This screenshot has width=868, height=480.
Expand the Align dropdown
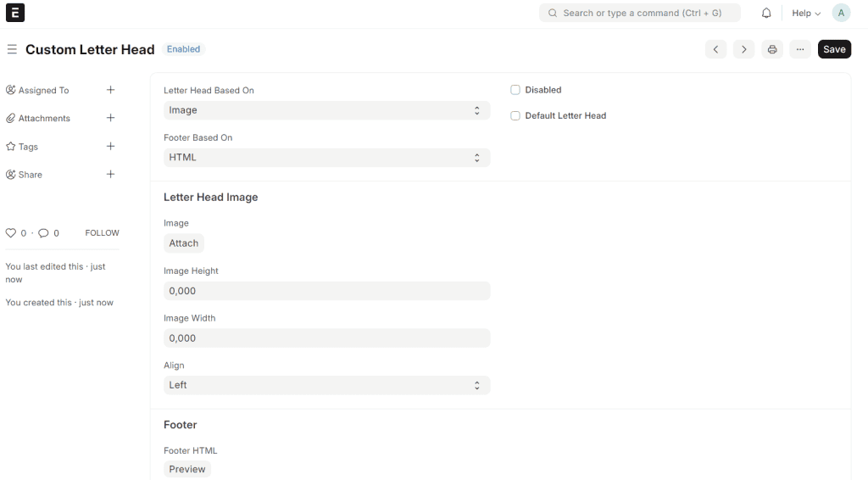click(326, 385)
